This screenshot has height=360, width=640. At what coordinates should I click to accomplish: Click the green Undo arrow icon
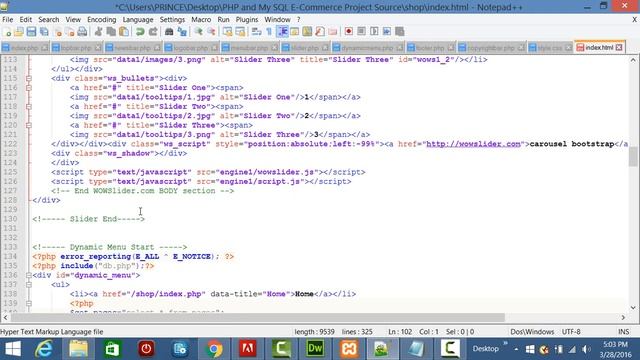pos(140,31)
